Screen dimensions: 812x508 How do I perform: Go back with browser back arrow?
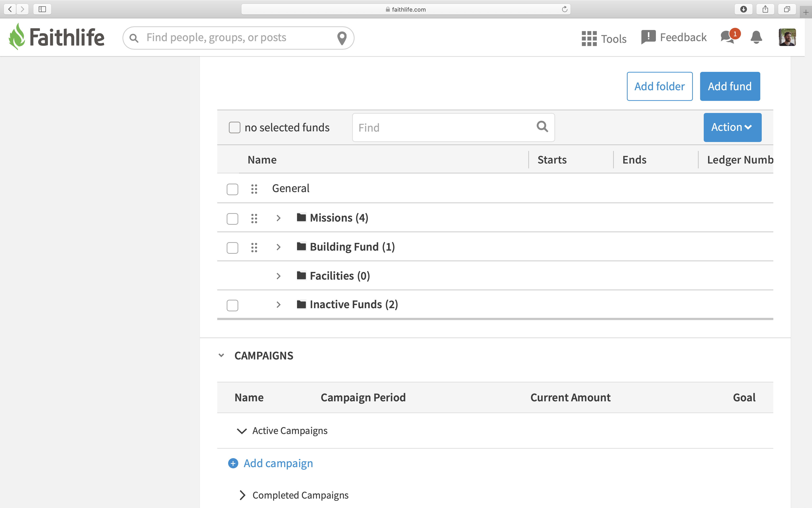(x=10, y=9)
